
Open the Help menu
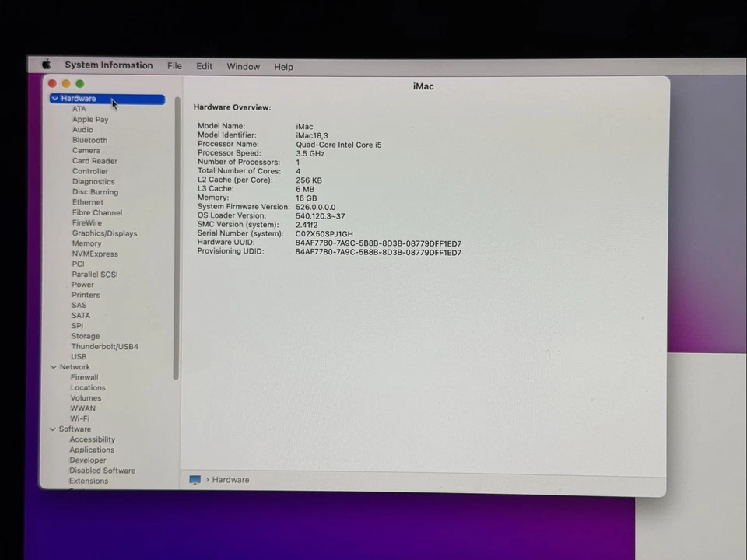click(283, 67)
